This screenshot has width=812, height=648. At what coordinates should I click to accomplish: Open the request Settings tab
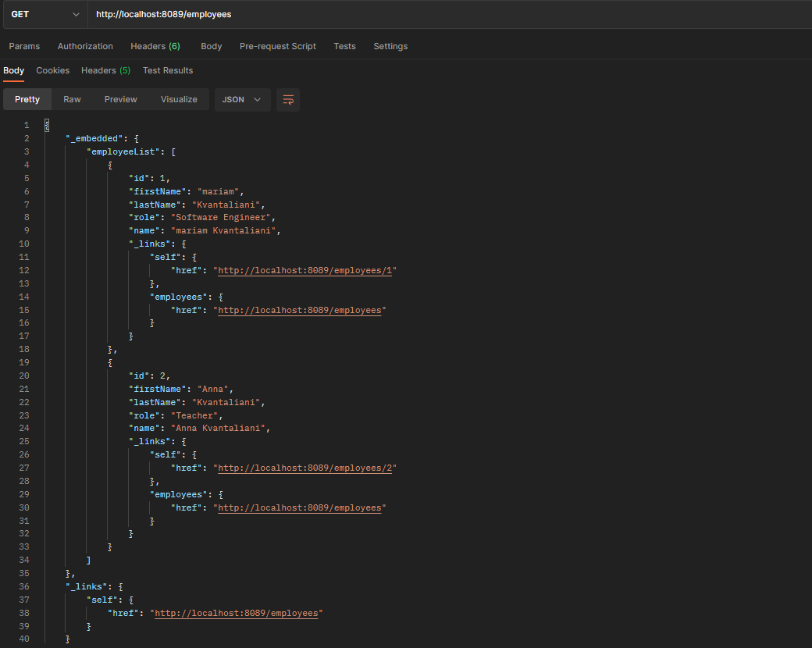(390, 46)
